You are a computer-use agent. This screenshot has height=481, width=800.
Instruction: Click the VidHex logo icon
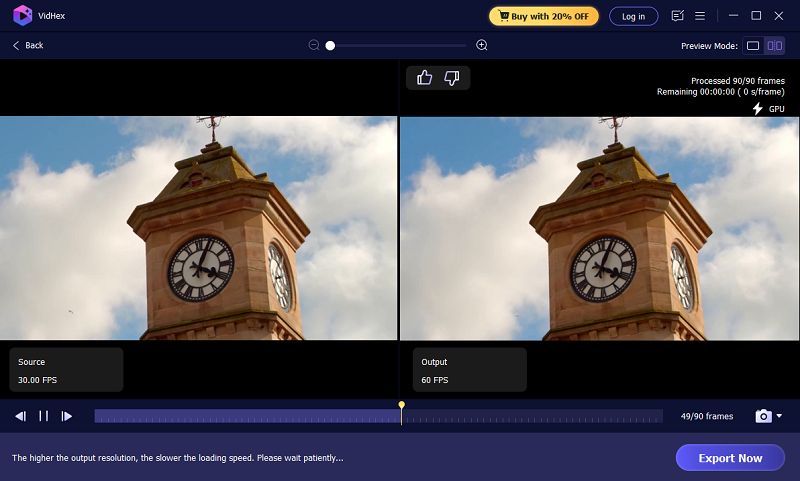[22, 16]
